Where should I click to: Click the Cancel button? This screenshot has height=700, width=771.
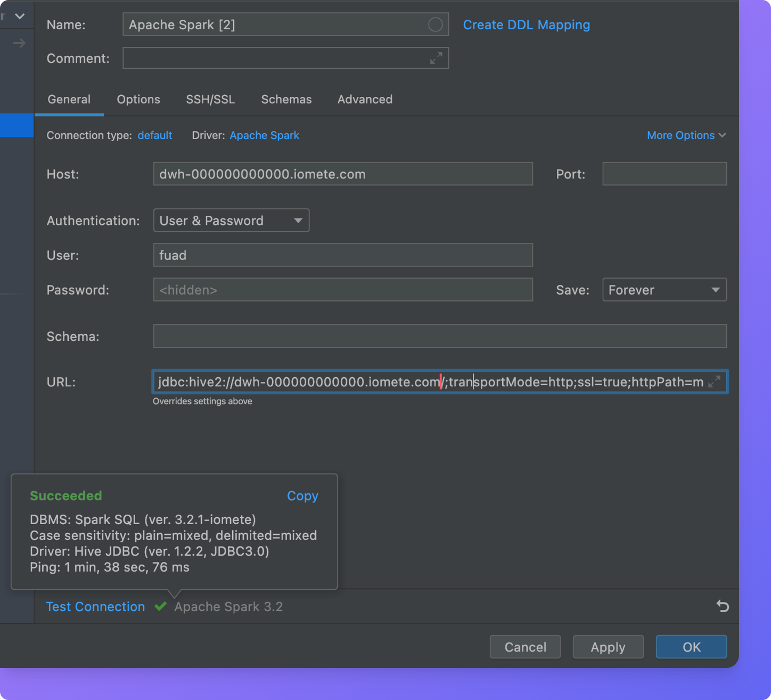coord(525,647)
